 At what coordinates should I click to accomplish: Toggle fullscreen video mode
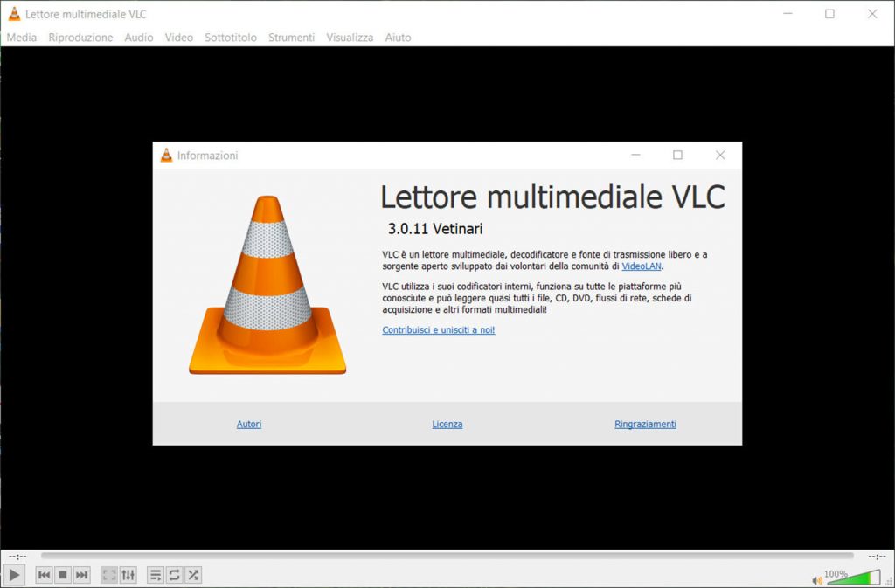(109, 575)
